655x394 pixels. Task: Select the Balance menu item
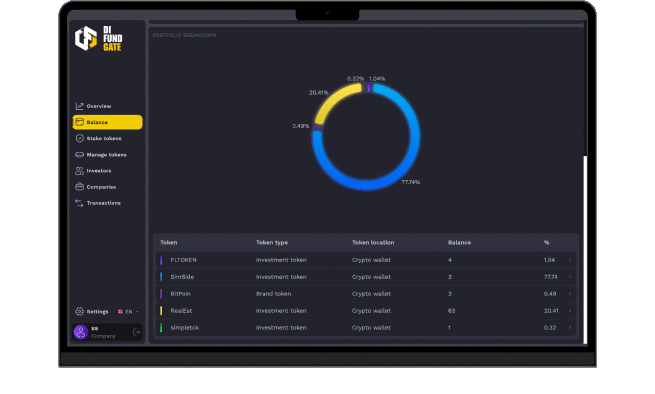click(107, 122)
